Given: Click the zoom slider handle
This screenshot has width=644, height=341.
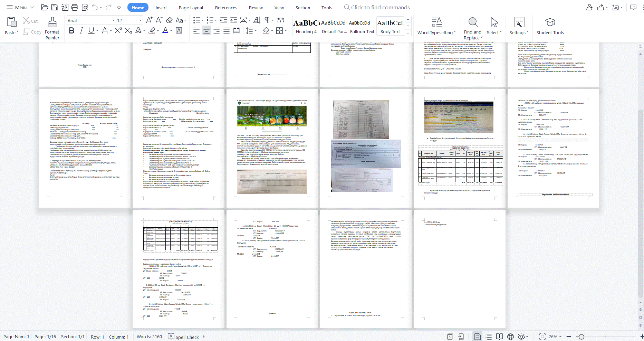Looking at the screenshot, I should click(x=581, y=337).
